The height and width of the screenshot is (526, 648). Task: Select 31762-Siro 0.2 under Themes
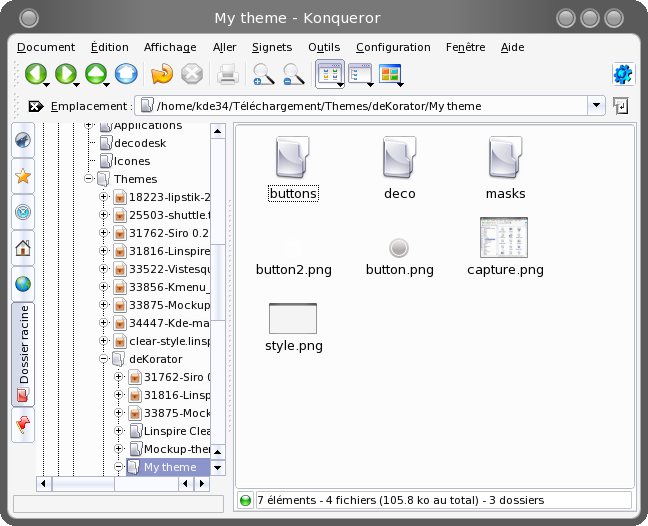click(x=161, y=233)
